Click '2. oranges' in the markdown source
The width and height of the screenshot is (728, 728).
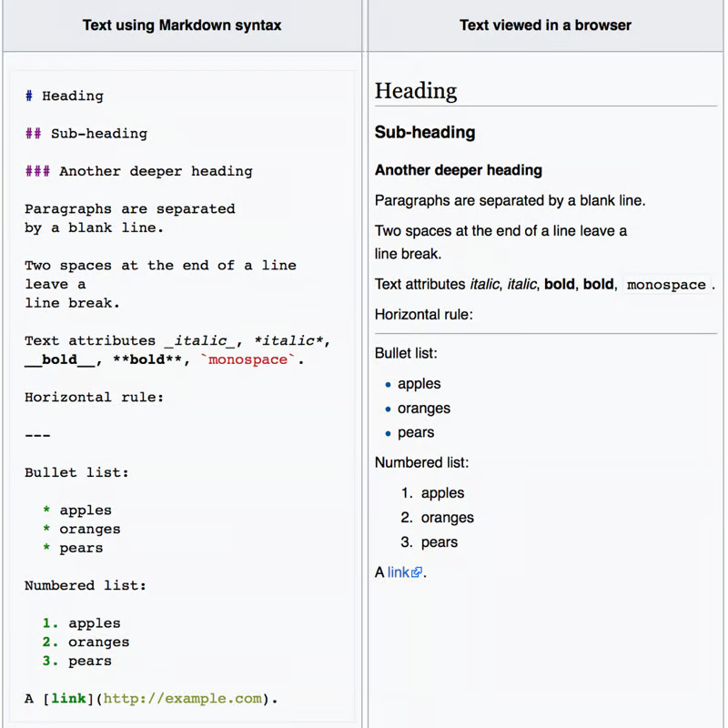coord(86,642)
